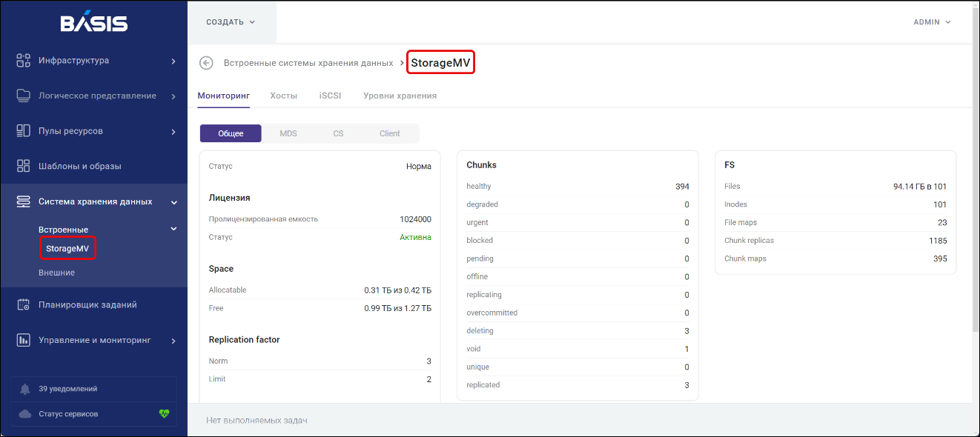Click the green service status heart icon
The height and width of the screenshot is (437, 980).
164,414
